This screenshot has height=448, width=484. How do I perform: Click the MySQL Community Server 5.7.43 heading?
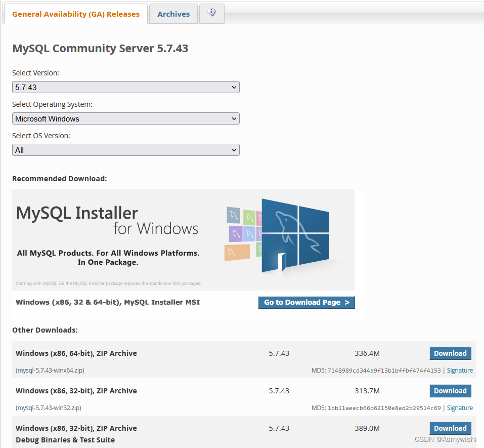point(100,48)
